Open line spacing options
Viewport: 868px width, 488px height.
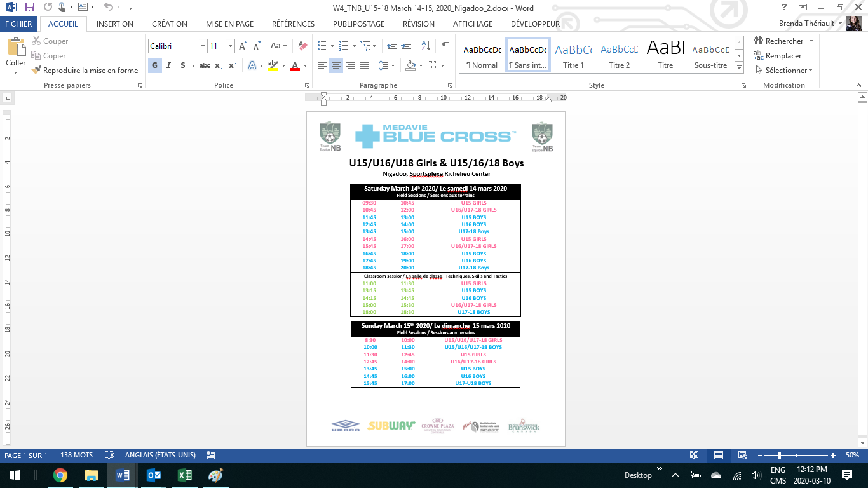386,65
